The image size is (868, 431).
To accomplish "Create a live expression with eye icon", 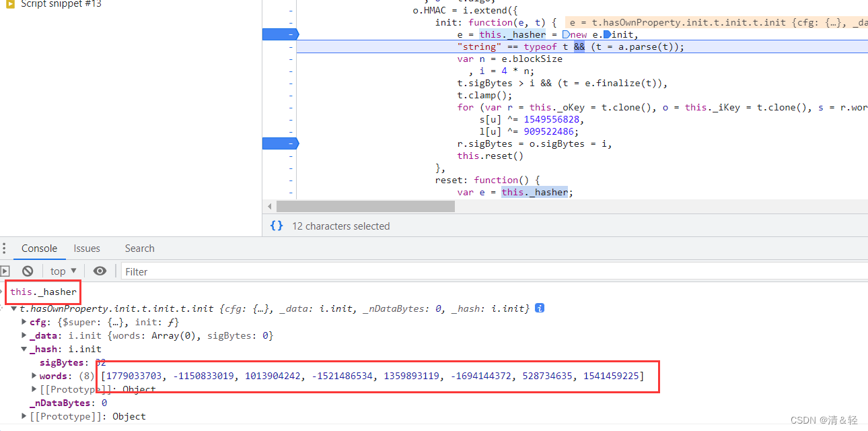I will 100,271.
